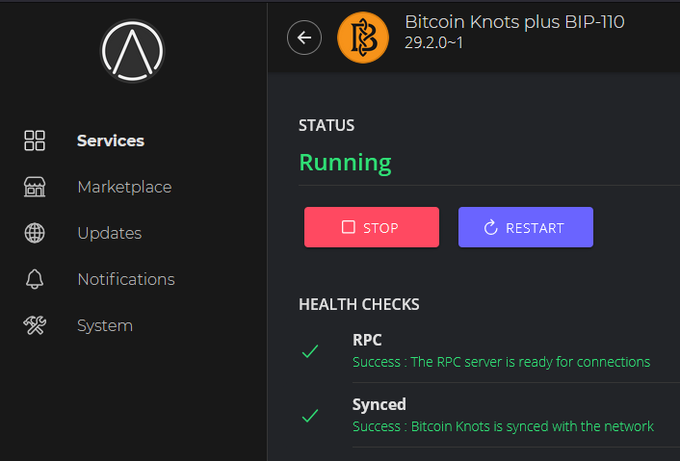Go back using the arrow button
Screen dimensions: 680x461
click(304, 38)
